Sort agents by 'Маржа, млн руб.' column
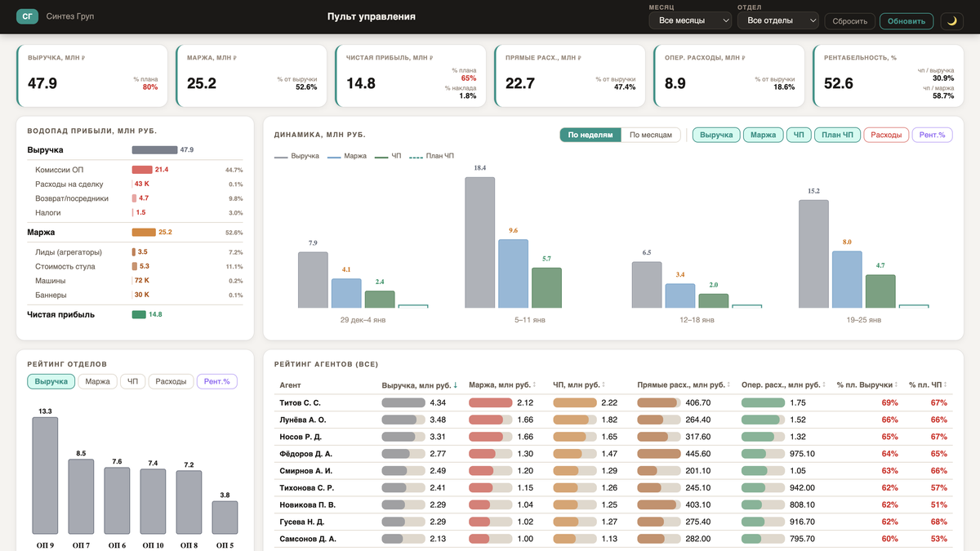980x551 pixels. 503,384
